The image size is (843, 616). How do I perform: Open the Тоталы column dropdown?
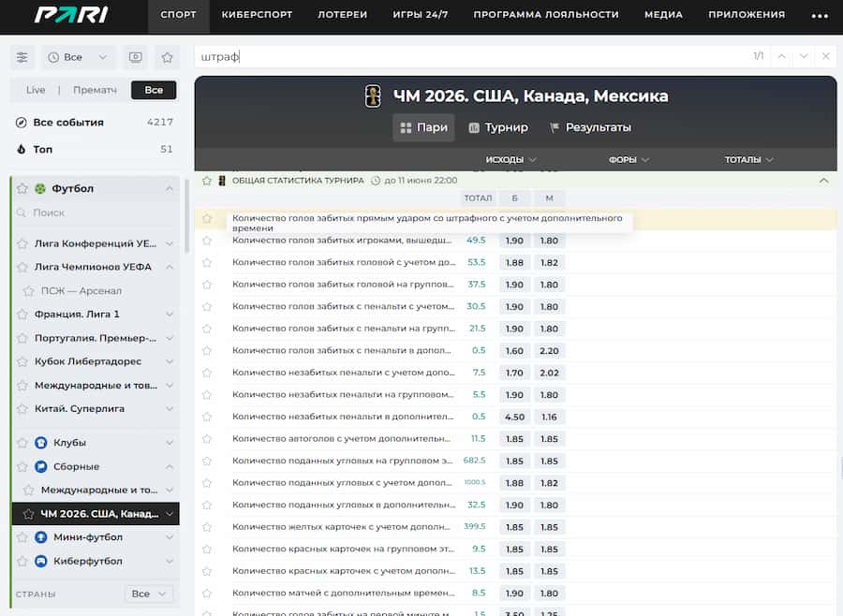pos(748,160)
